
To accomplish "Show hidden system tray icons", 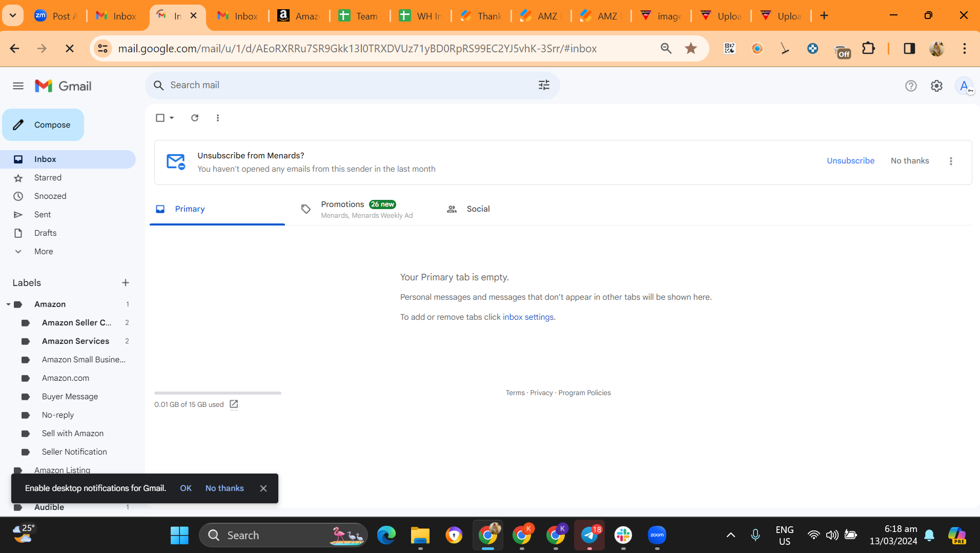I will pyautogui.click(x=731, y=536).
